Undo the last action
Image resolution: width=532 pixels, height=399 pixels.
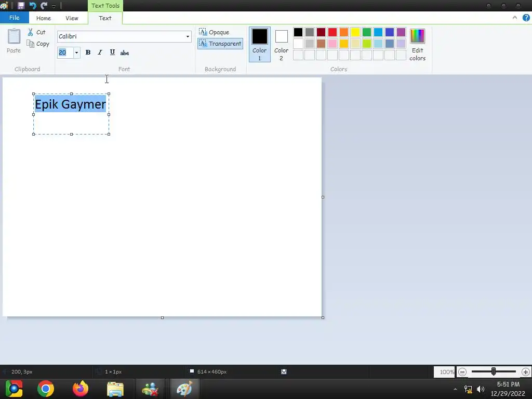(33, 5)
